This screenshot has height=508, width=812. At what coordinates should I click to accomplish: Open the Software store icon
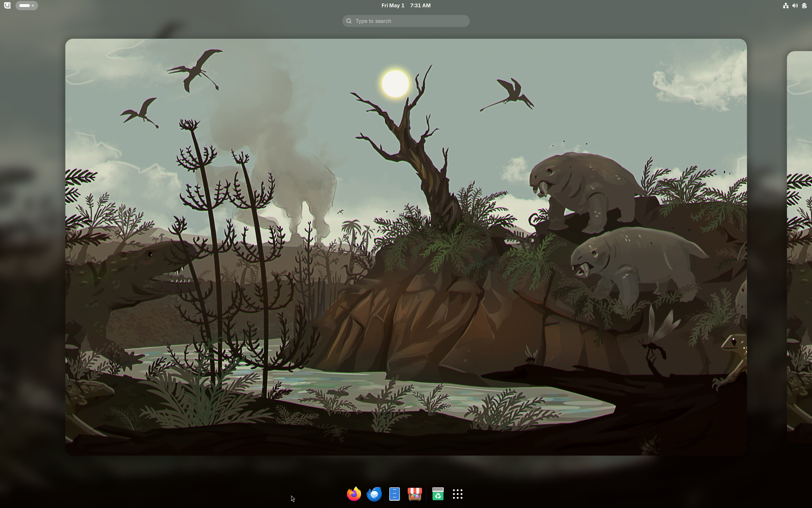[x=415, y=494]
